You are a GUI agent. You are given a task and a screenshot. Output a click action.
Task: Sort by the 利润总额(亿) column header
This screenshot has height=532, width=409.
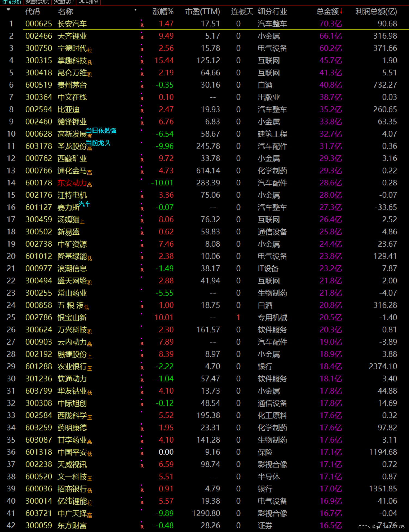pos(376,11)
